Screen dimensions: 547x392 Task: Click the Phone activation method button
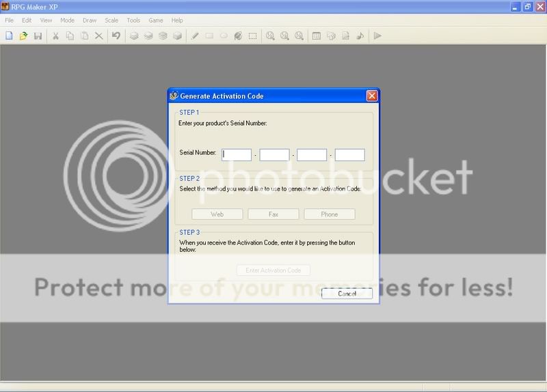[x=329, y=214]
